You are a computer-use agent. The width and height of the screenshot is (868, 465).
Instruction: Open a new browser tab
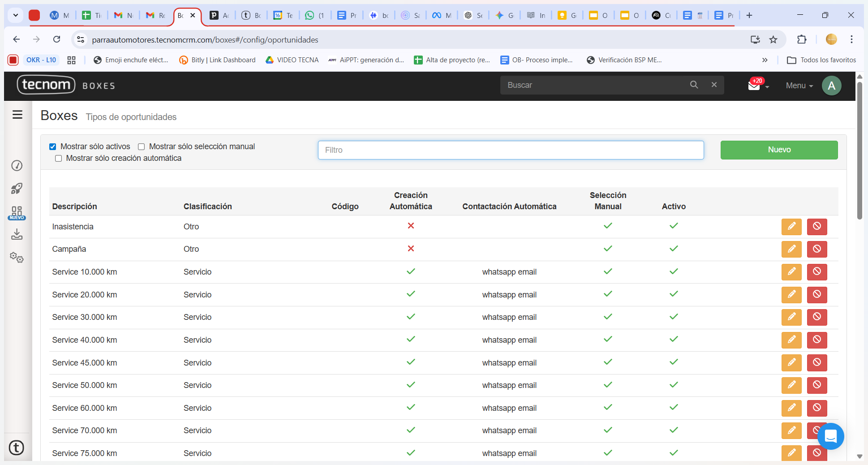pos(749,15)
